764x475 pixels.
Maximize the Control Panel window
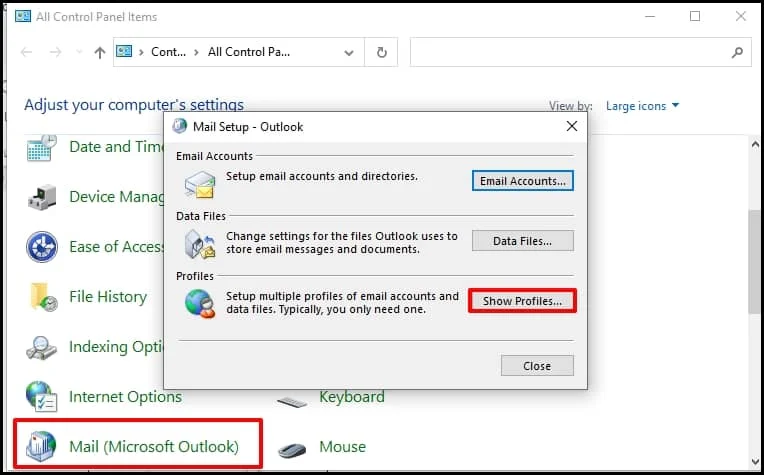click(695, 16)
